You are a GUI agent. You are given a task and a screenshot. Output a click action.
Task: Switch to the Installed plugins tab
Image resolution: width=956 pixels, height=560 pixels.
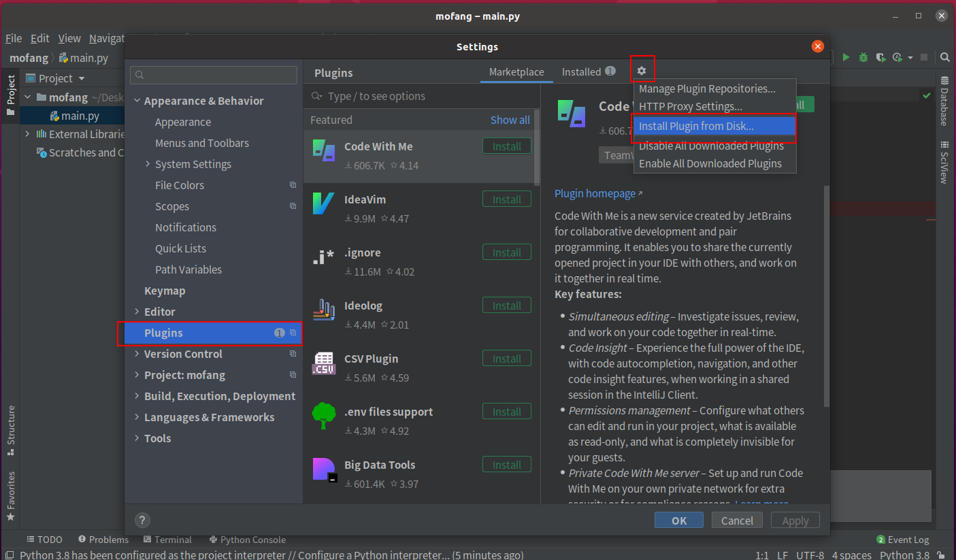pos(589,71)
